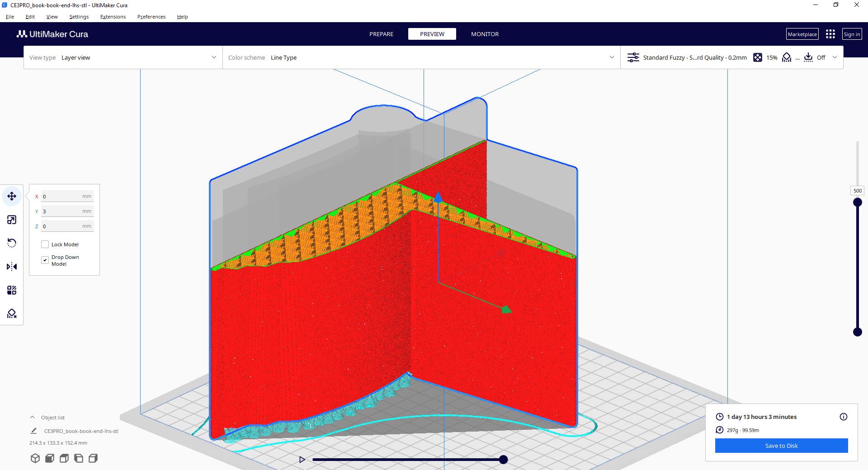Switch to right view cube icon

point(93,458)
